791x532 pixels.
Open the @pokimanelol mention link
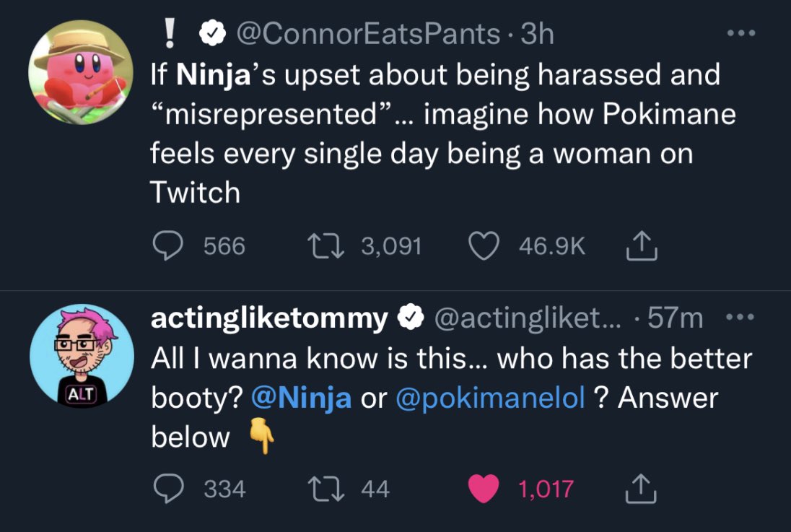coord(490,398)
